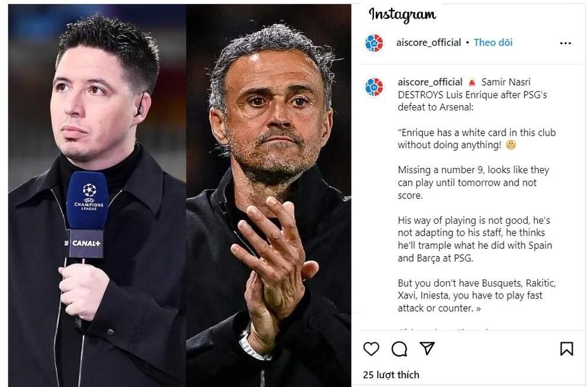Open aiscore_official profile from header username
This screenshot has height=387, width=588.
tap(429, 42)
